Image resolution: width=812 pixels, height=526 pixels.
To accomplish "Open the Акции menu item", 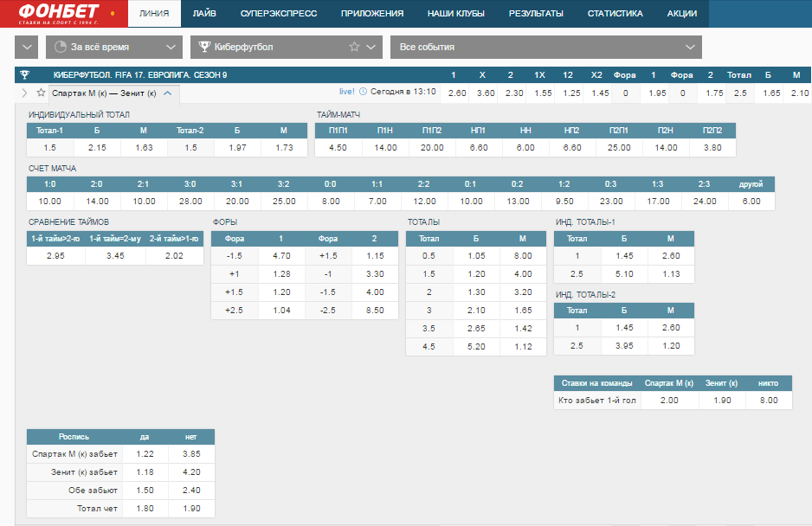I will point(682,14).
